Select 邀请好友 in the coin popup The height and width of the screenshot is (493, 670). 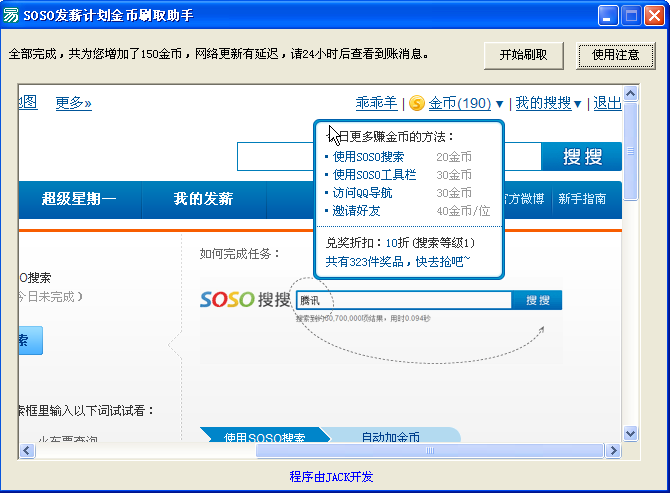pos(356,211)
